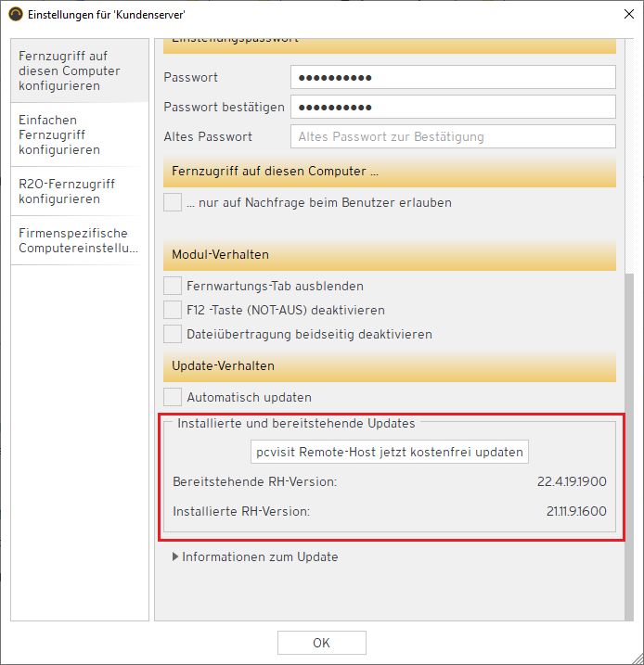644x665 pixels.
Task: Switch to 'R2O-Fernzugriff konfigurieren' tab
Action: [79, 191]
